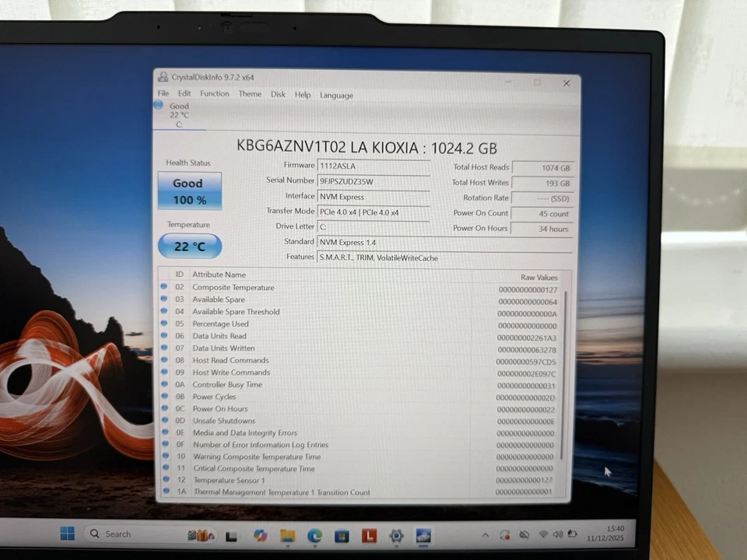This screenshot has width=747, height=560.
Task: Select the Critical Composite Temperature Time row
Action: tap(359, 468)
